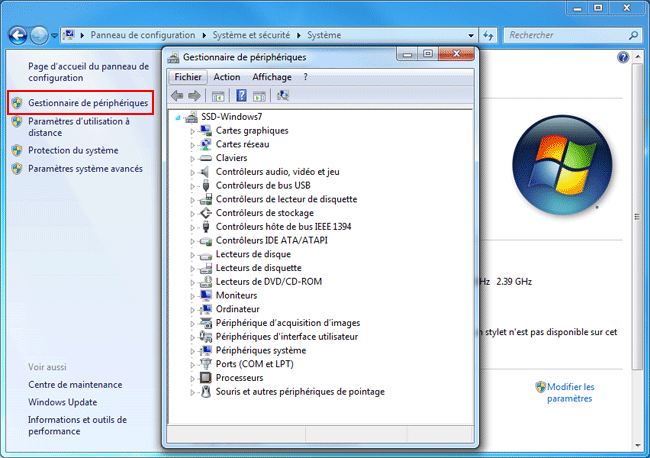Expand the Lecteurs de disque category

192,254
